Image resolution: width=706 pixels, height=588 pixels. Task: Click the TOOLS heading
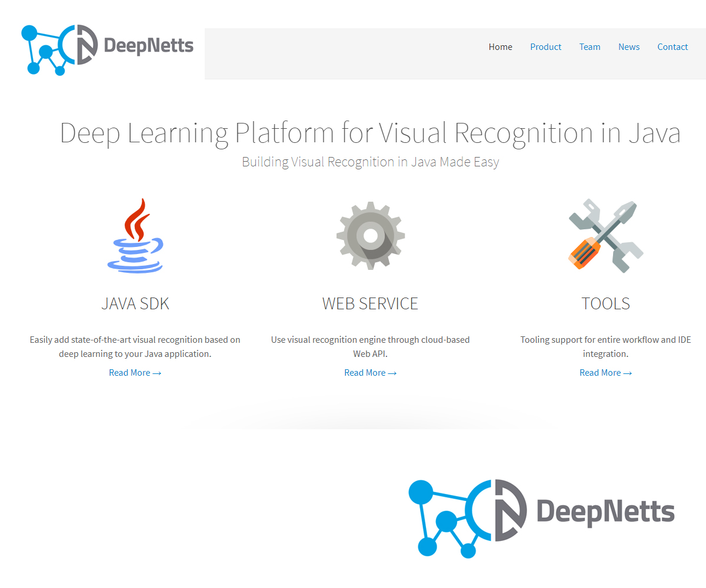click(x=606, y=303)
